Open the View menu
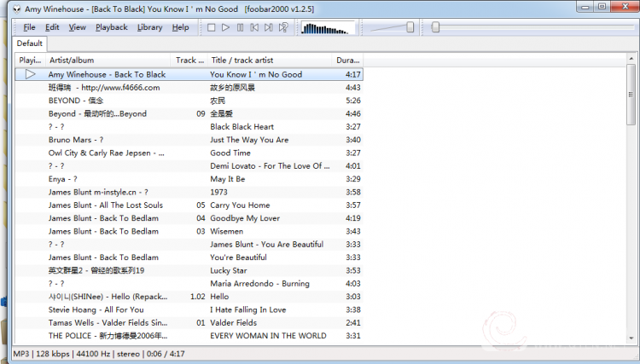640x364 pixels. click(77, 27)
